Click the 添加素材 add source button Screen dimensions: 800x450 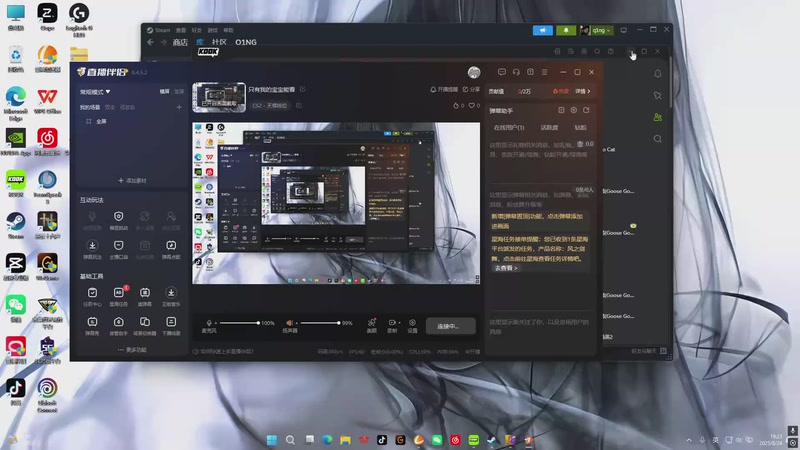[x=132, y=180]
